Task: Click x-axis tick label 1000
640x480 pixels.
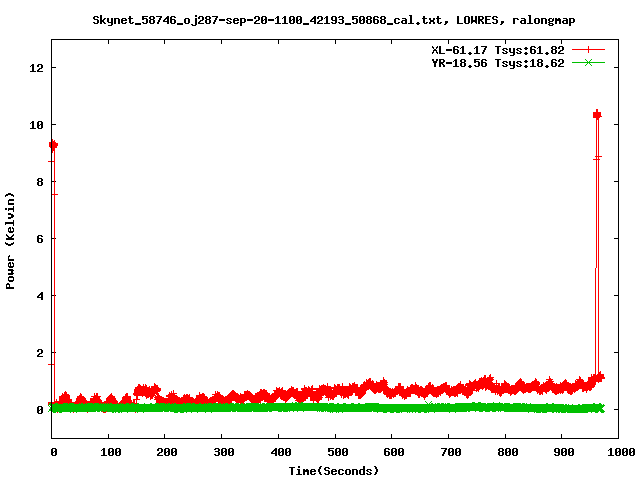Action: 620,452
